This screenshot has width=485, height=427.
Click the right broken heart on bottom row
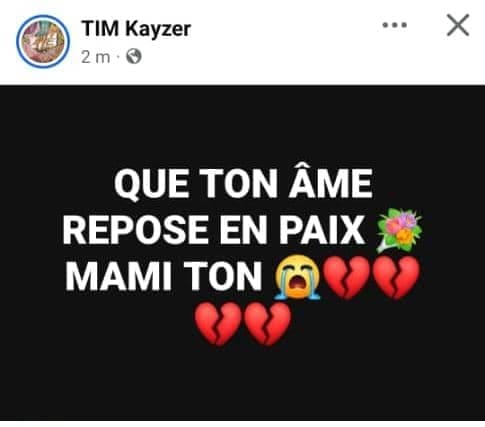point(267,324)
